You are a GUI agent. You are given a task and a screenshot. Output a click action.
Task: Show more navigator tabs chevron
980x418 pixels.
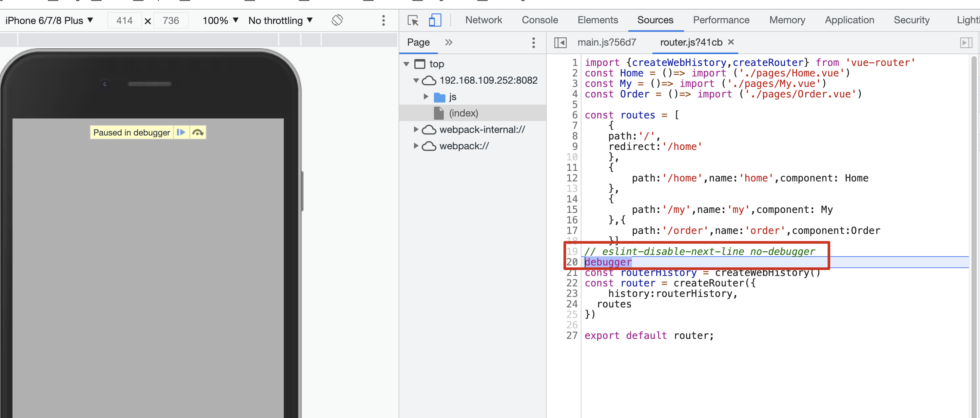449,42
